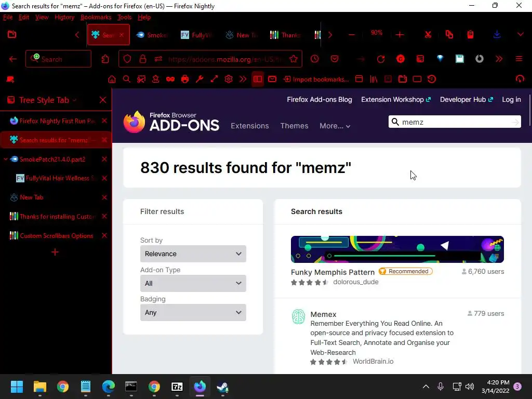Save page to Pocket
Viewport: 532px width, 399px height.
335,59
